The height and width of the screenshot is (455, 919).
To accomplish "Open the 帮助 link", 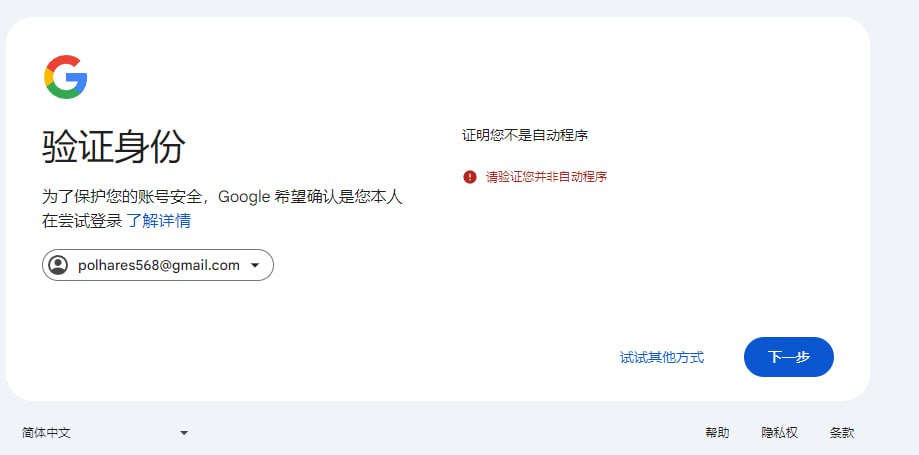I will 717,433.
